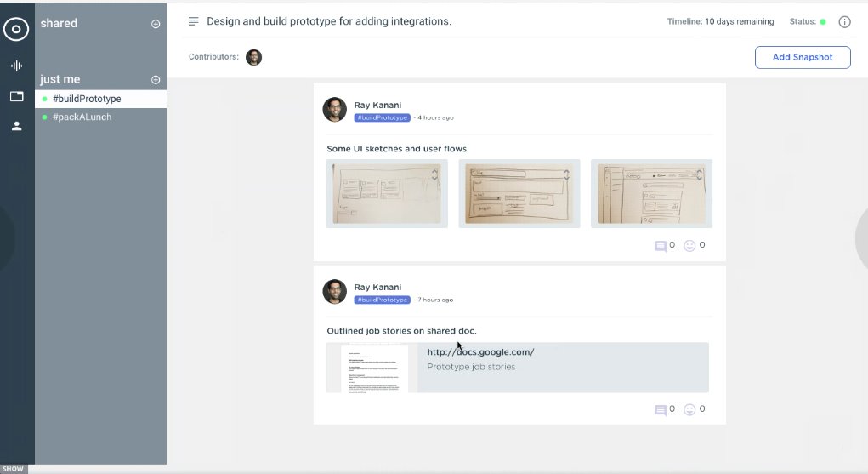
Task: Open the third UI sketch thumbnail
Action: (x=651, y=193)
